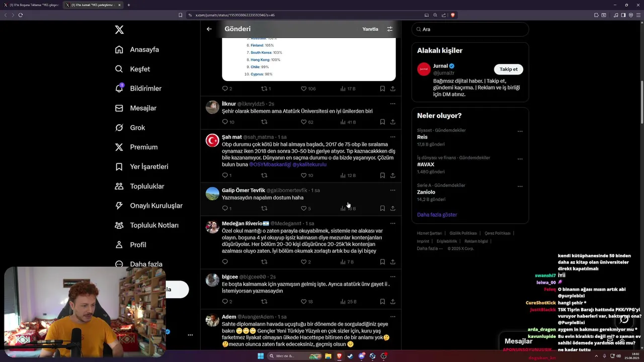Click the Brave Shields icon in address bar

click(453, 15)
